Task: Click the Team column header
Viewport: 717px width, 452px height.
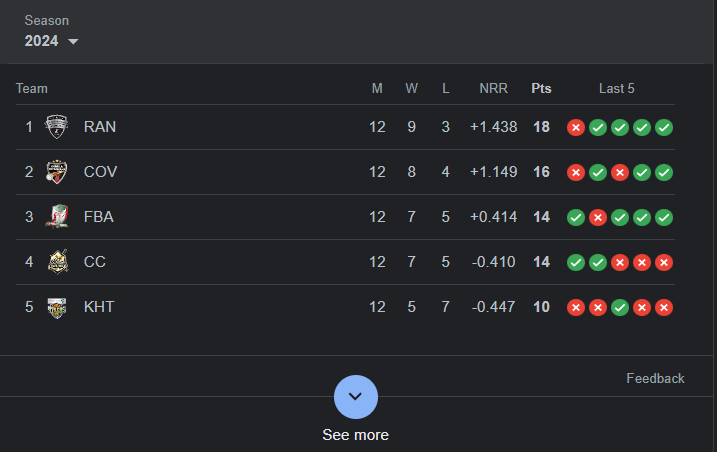Action: click(32, 88)
